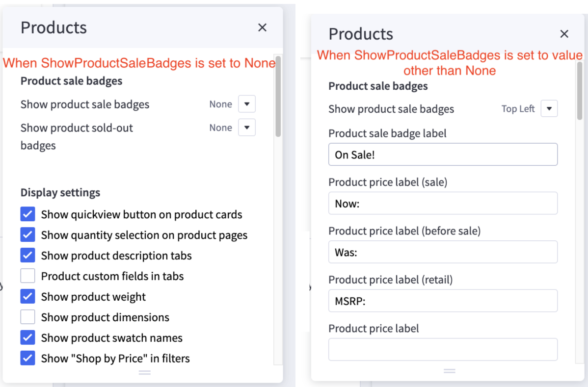588x387 pixels.
Task: Uncheck Show quickview button on product cards
Action: 28,214
